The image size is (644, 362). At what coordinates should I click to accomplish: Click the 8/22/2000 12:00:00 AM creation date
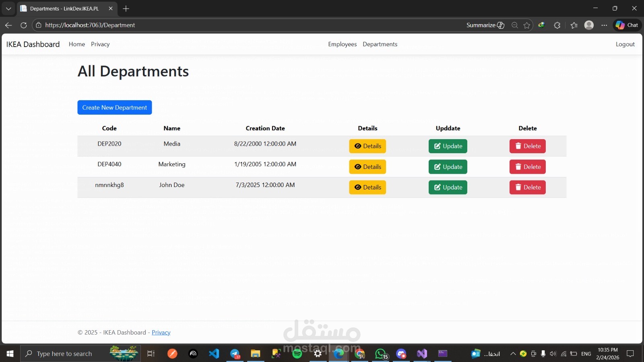[x=265, y=144]
